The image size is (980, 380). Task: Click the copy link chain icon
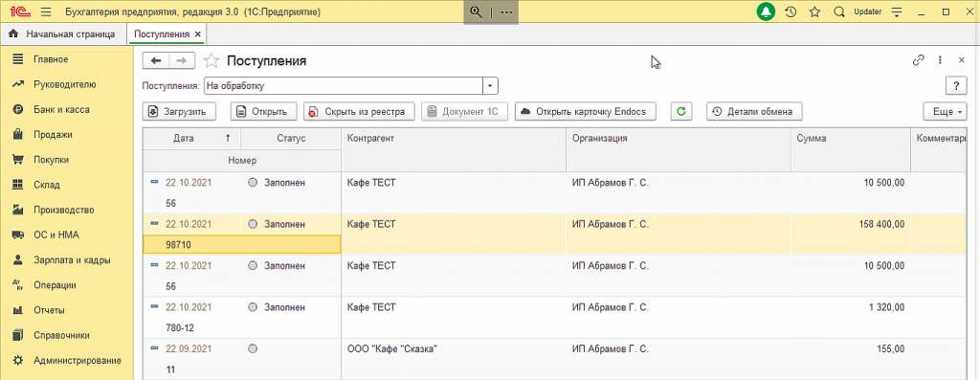tap(918, 60)
